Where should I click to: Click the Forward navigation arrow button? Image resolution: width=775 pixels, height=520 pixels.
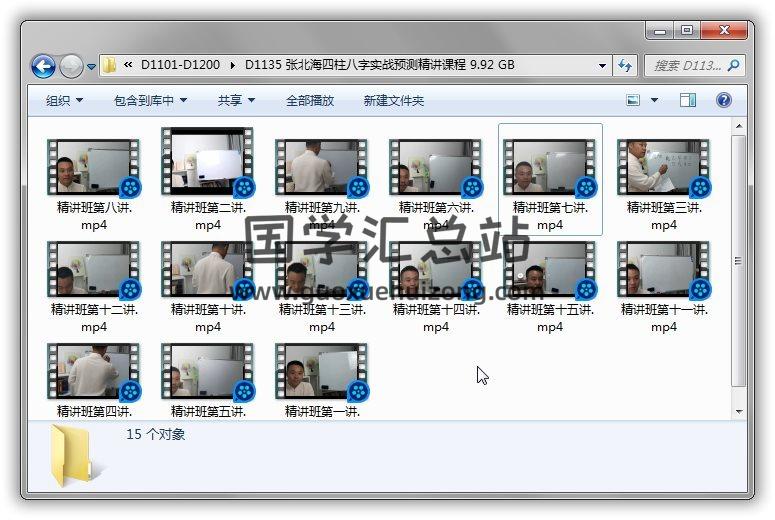tap(71, 66)
